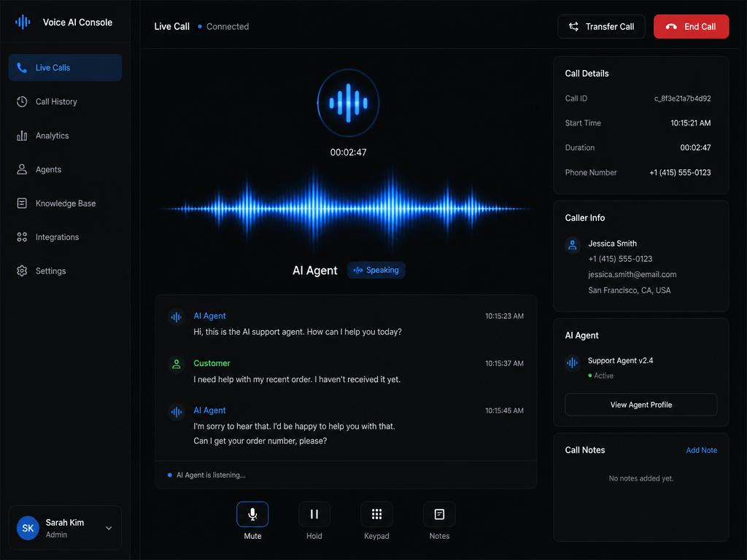Click the Live Calls phone icon
Screen dimensions: 747x560
pyautogui.click(x=22, y=68)
